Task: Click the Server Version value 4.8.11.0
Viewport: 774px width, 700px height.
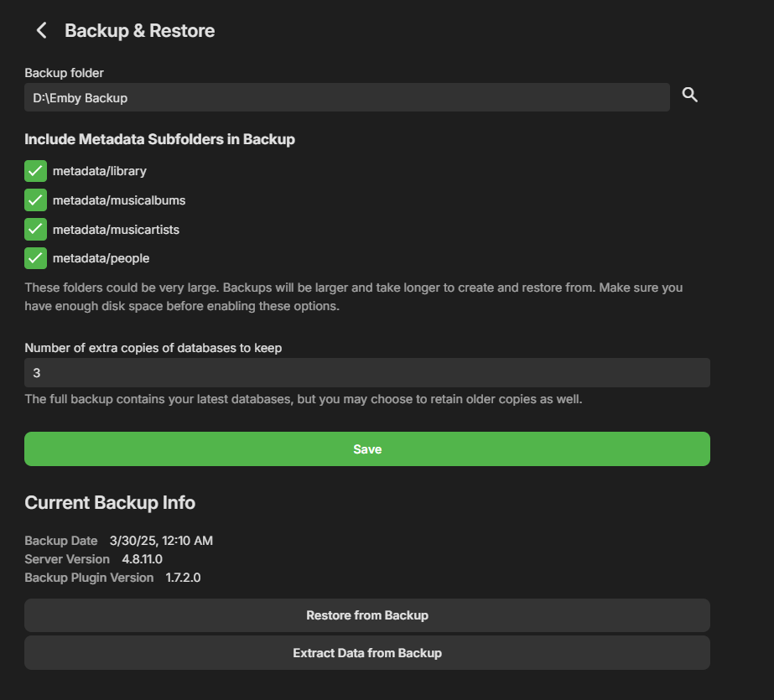Action: coord(143,559)
